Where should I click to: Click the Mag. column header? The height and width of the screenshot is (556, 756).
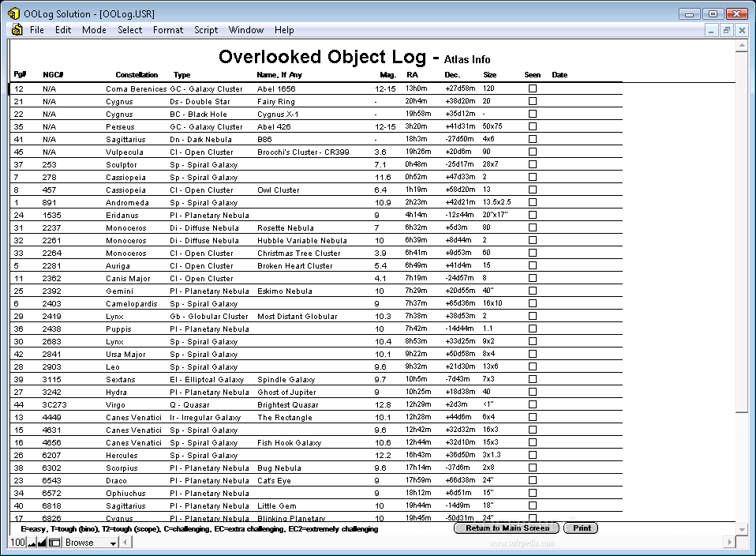(x=387, y=75)
